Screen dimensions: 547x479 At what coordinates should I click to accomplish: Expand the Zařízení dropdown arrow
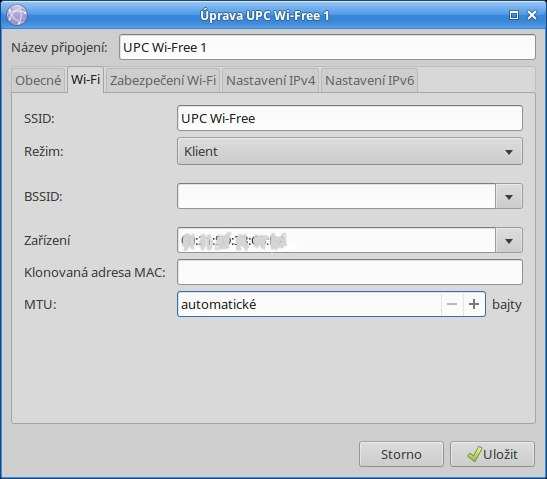click(x=509, y=240)
